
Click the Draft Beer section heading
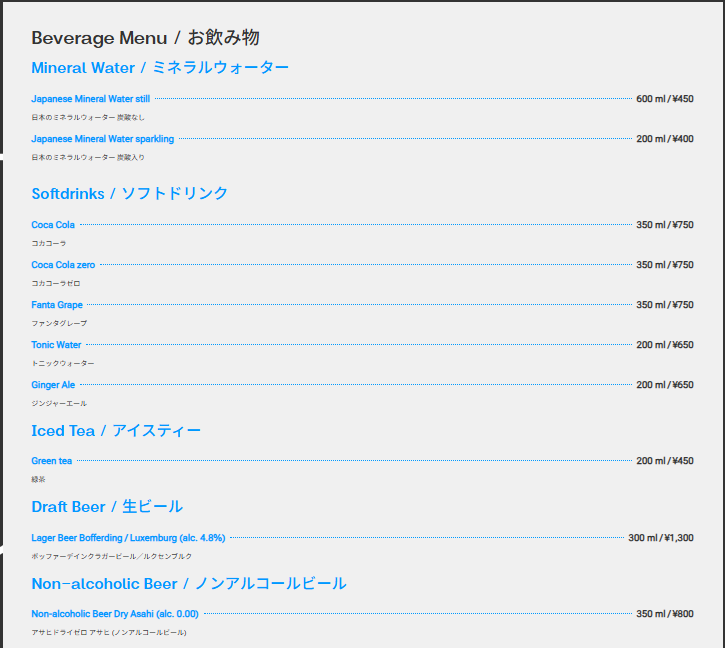pos(107,507)
